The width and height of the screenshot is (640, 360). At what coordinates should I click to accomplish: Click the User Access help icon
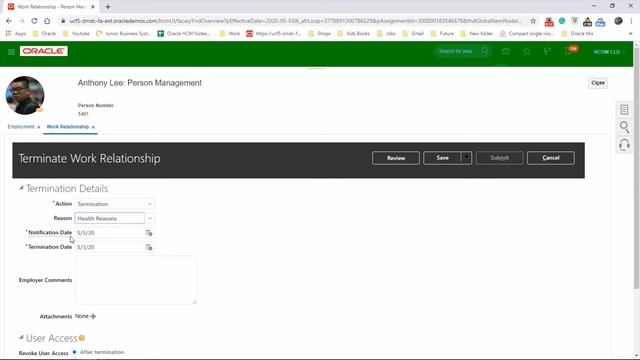point(82,338)
